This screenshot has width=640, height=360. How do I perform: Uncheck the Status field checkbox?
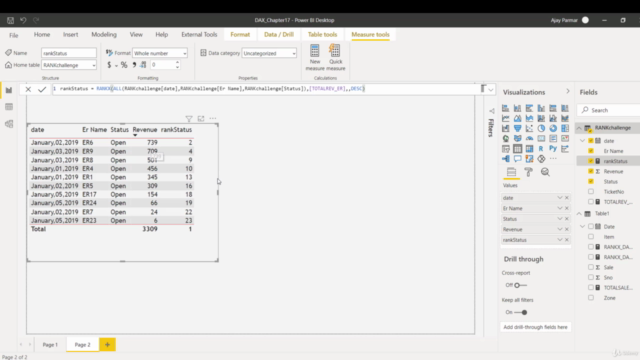point(591,182)
